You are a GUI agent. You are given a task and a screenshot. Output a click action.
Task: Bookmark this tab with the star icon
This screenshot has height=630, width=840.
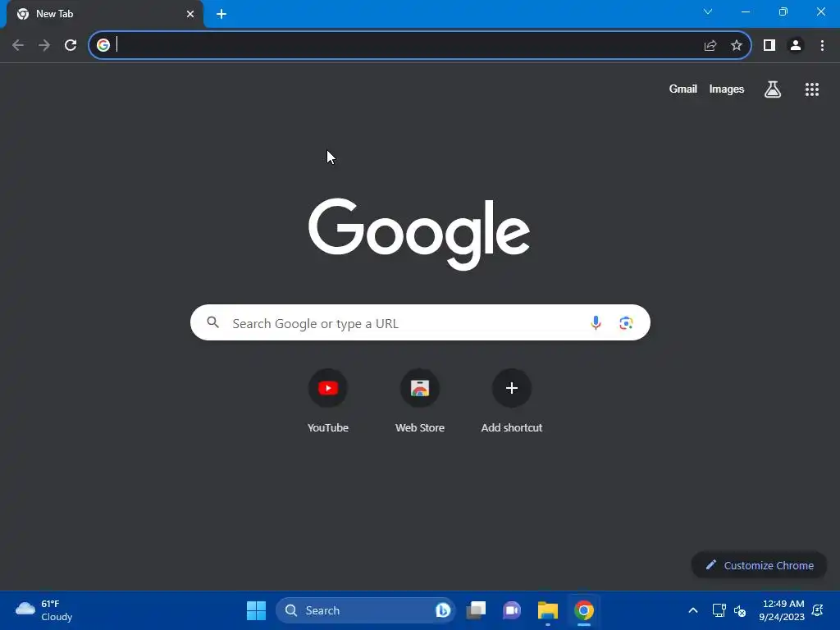coord(737,45)
